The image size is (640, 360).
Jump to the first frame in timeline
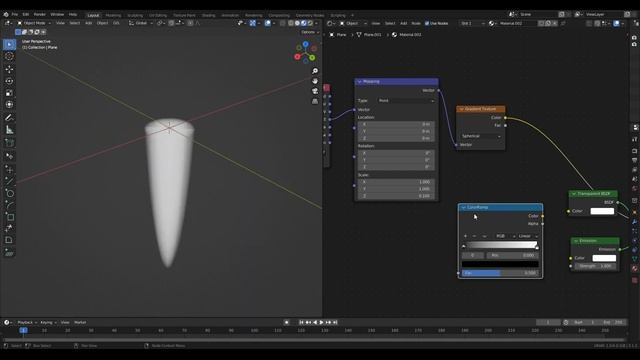point(301,322)
